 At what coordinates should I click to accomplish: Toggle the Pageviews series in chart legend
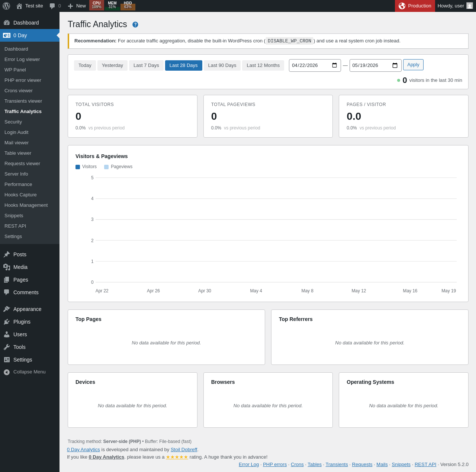(118, 167)
